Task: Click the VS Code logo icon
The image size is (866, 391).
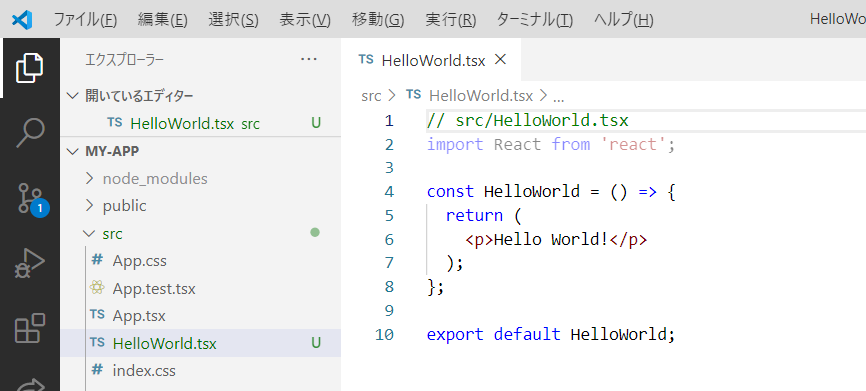Action: click(x=22, y=20)
